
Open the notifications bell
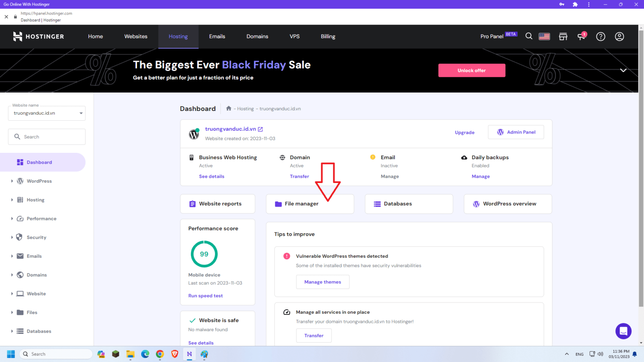coord(581,36)
